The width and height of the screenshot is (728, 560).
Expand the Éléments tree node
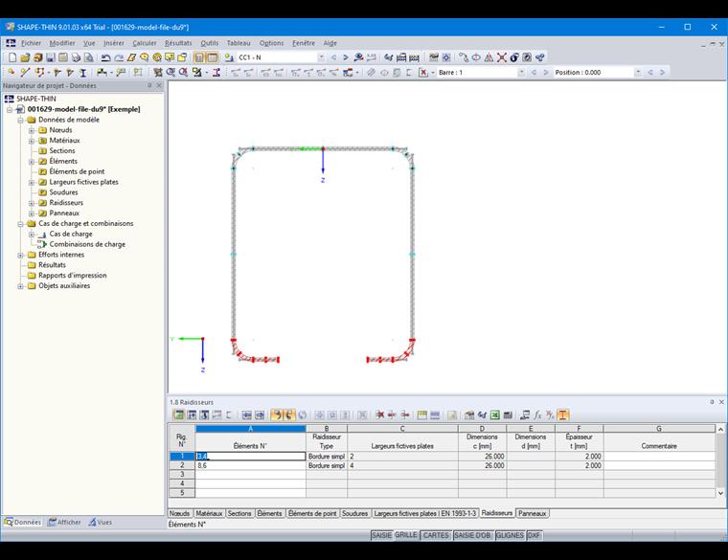click(x=32, y=162)
